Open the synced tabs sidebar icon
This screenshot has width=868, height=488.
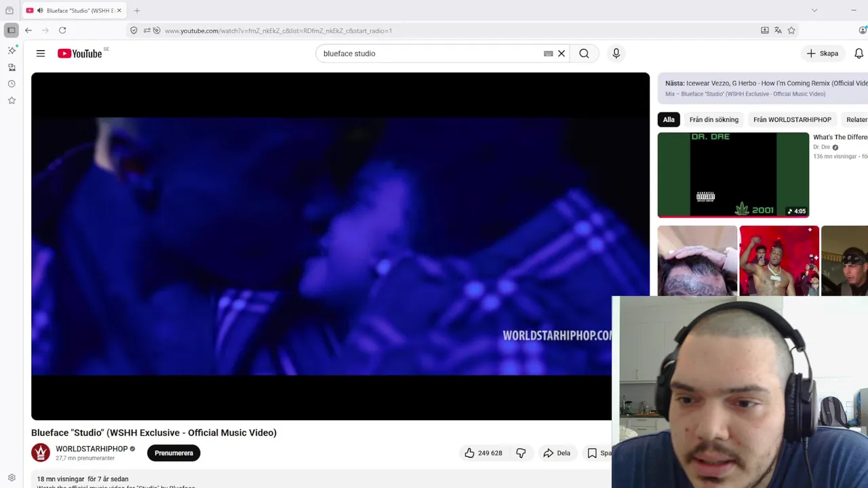coord(12,67)
